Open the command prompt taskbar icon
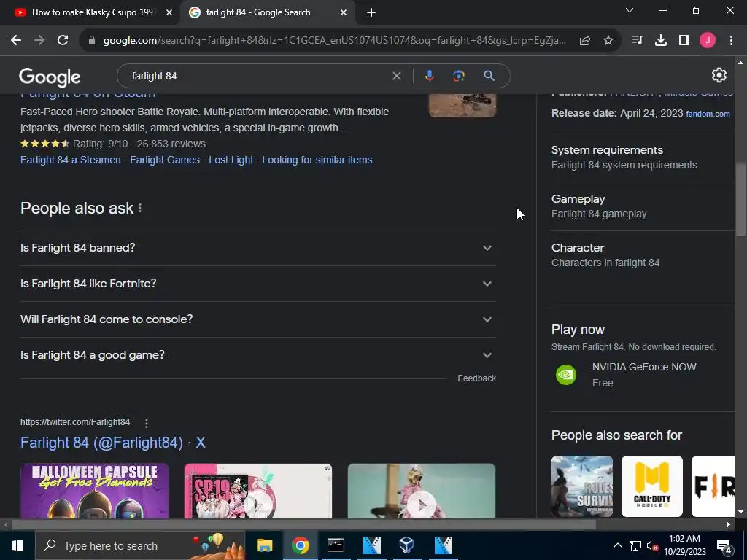The height and width of the screenshot is (560, 747). pos(336,545)
